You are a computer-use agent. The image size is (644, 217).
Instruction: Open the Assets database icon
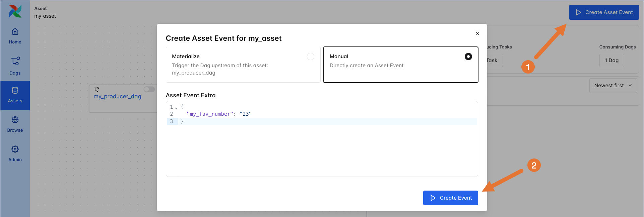click(x=15, y=91)
